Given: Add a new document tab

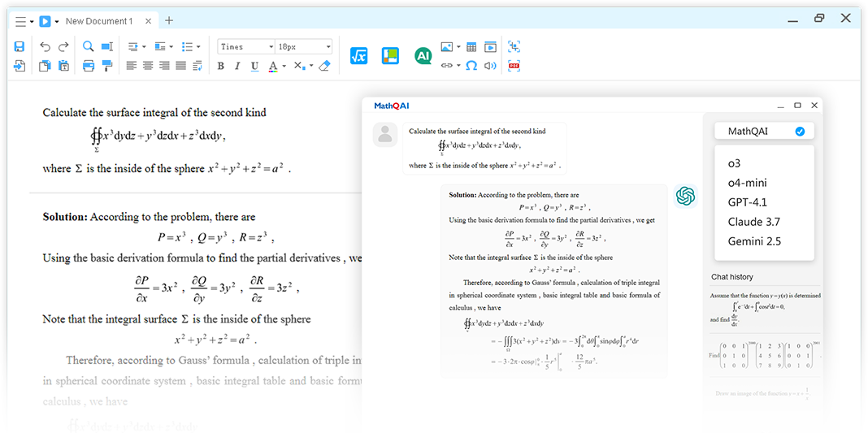Looking at the screenshot, I should pos(169,21).
